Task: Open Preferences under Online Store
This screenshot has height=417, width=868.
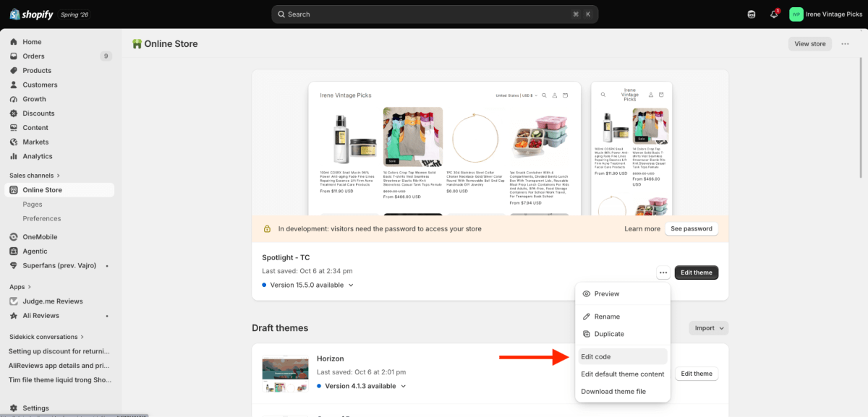Action: [42, 218]
